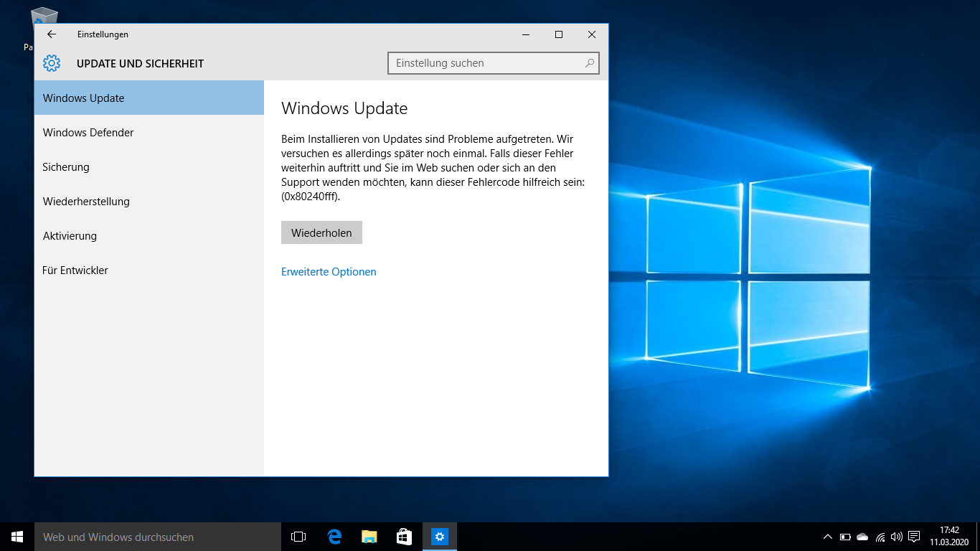Viewport: 980px width, 551px height.
Task: Show hidden tray icons with the chevron
Action: pyautogui.click(x=828, y=537)
